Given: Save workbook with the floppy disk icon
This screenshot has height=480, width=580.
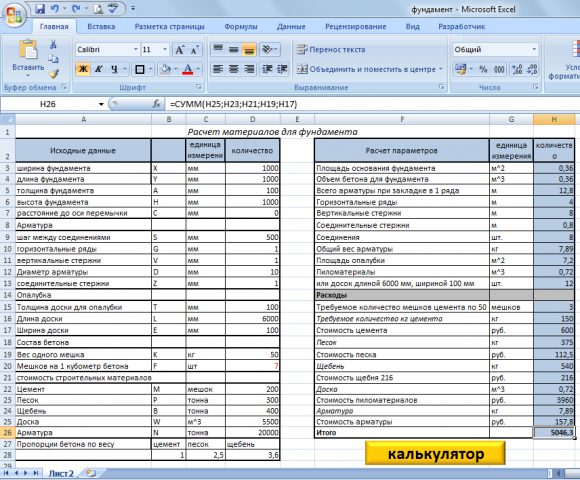Looking at the screenshot, I should coord(40,9).
